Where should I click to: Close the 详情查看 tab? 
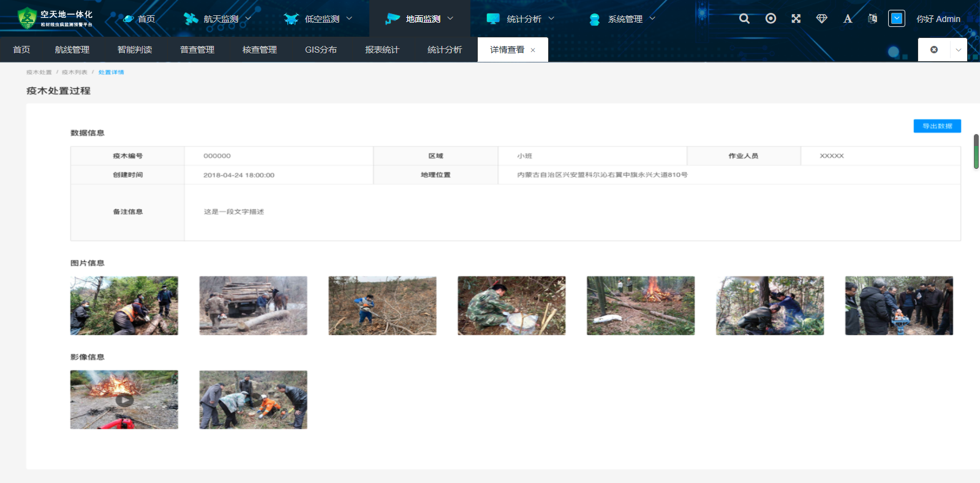coord(533,50)
